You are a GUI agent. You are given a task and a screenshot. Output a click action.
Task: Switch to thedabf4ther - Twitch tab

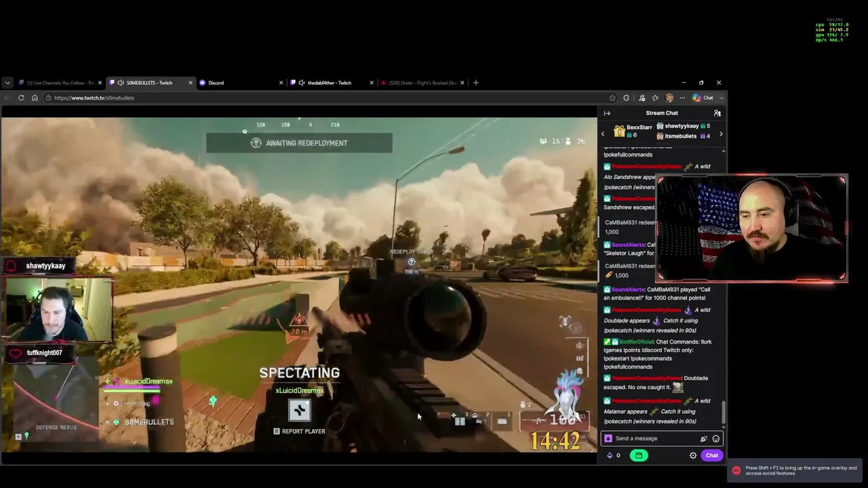[332, 83]
